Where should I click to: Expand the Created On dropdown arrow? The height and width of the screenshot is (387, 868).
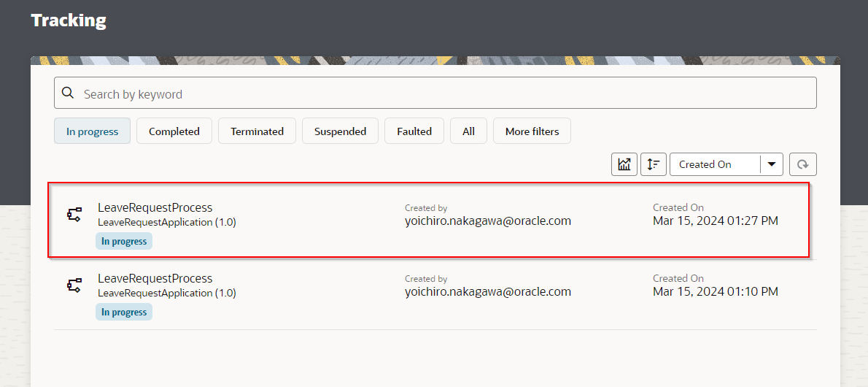[772, 164]
